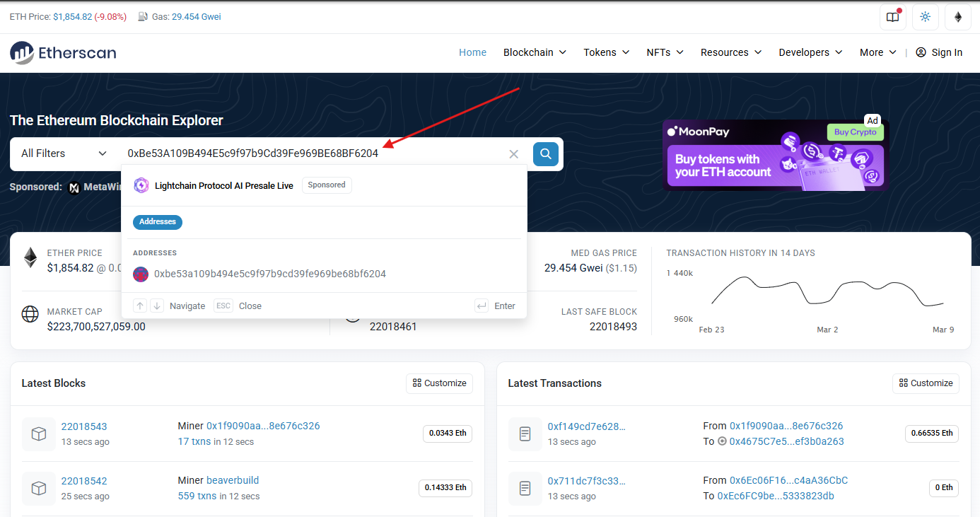The height and width of the screenshot is (517, 980).
Task: Open the beaverbuild miner link
Action: pos(232,480)
